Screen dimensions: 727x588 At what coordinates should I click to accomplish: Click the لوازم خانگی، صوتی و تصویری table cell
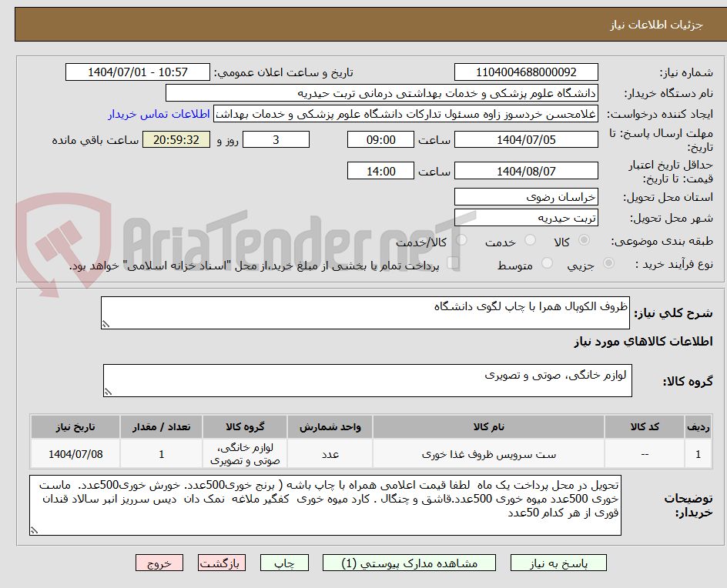pos(245,454)
